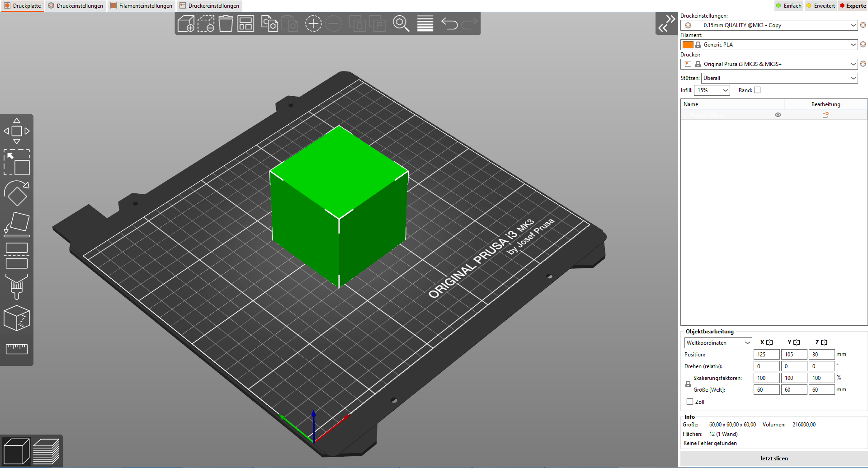Viewport: 868px width, 468px height.
Task: Open the Generic PLA filament dropdown
Action: 769,44
